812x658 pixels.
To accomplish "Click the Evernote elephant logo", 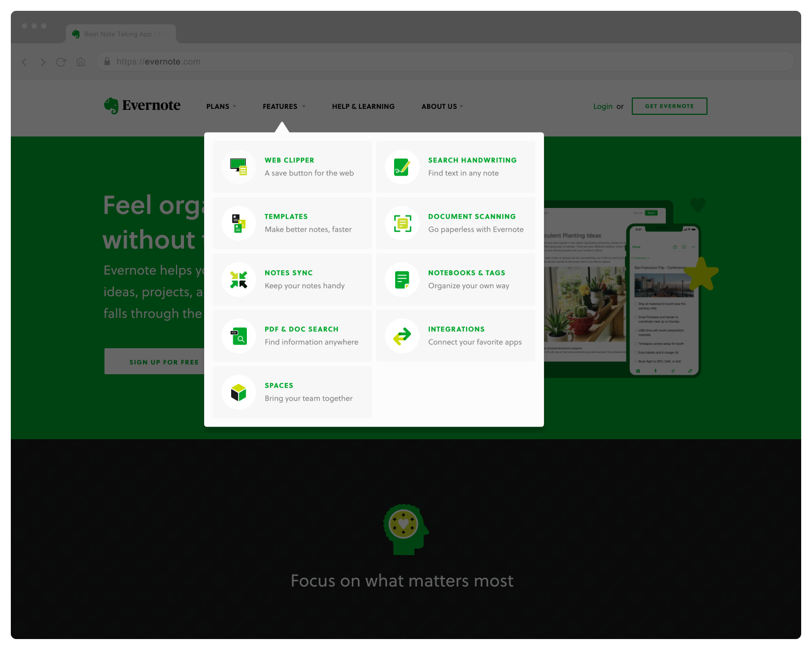I will pos(112,105).
